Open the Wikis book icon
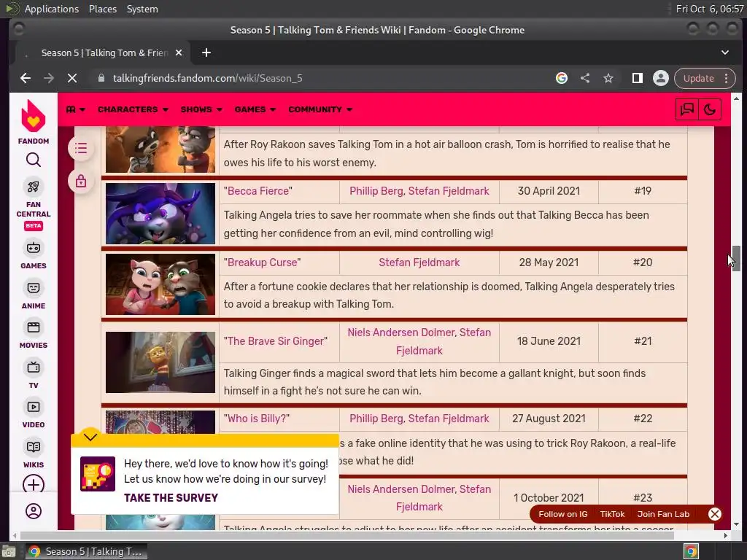This screenshot has width=747, height=560. coord(34,447)
